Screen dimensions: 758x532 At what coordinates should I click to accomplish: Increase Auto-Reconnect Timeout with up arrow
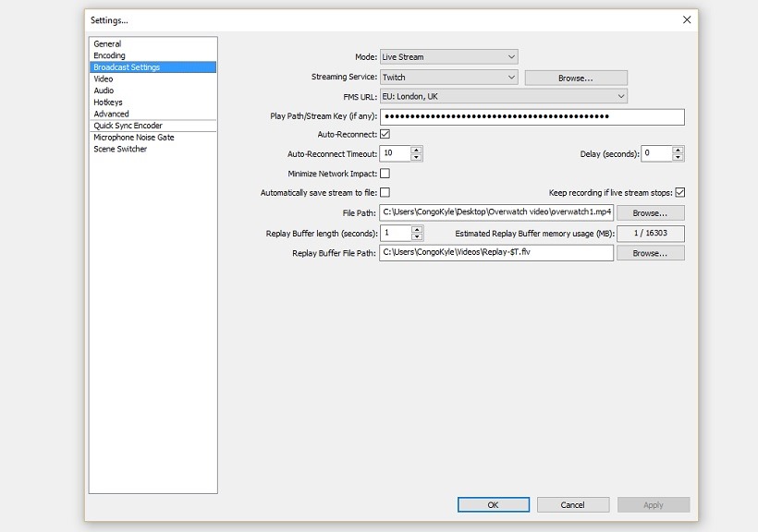pyautogui.click(x=416, y=151)
